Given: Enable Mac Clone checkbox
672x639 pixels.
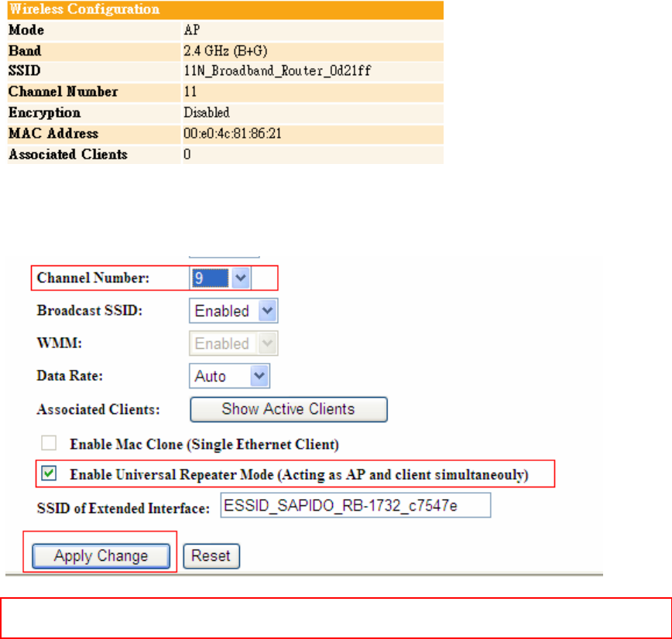Looking at the screenshot, I should coord(49,443).
